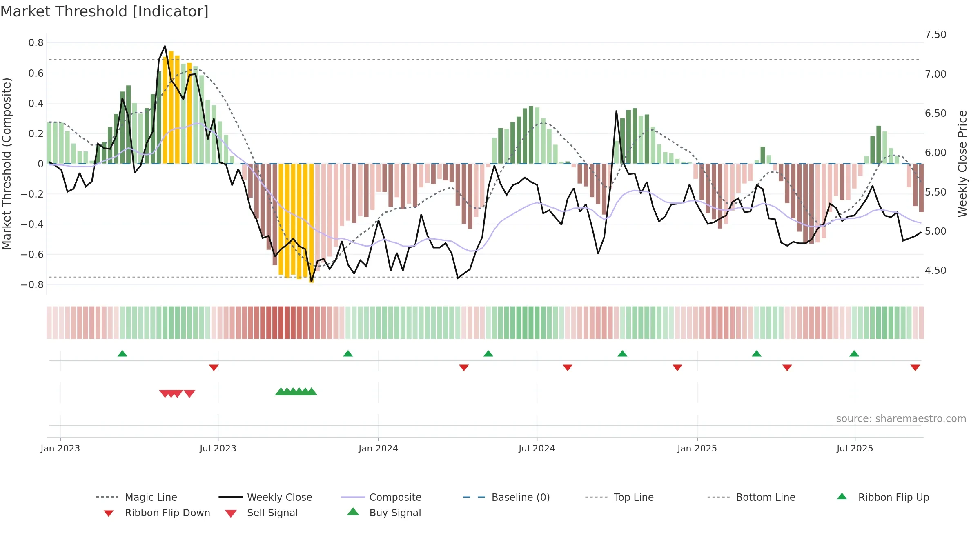Click the leftmost sell signal triangle in May 2023

click(x=165, y=393)
